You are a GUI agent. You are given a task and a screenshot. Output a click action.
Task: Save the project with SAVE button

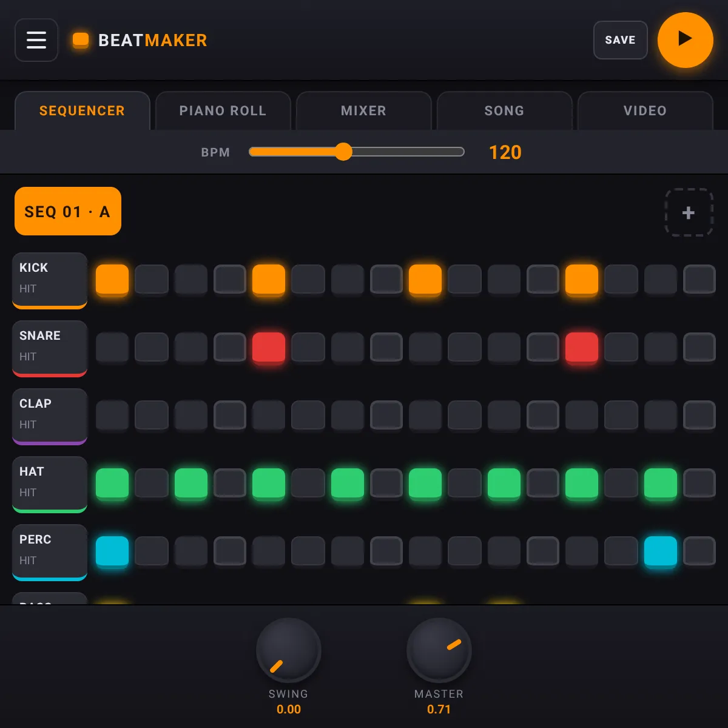(x=620, y=40)
